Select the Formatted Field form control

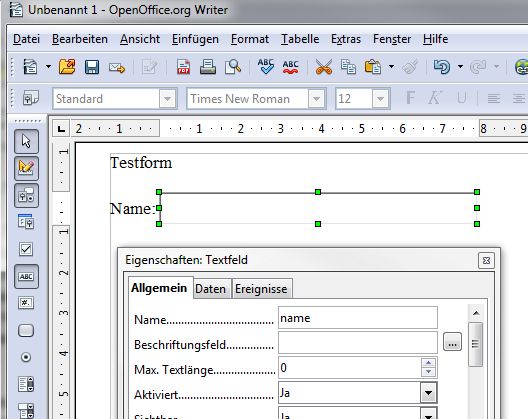26,303
